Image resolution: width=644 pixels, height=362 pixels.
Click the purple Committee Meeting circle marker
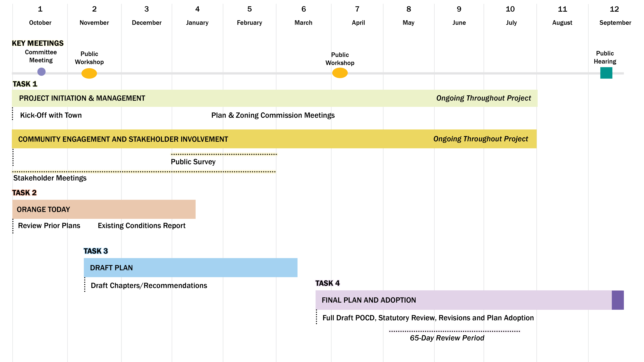(x=41, y=72)
